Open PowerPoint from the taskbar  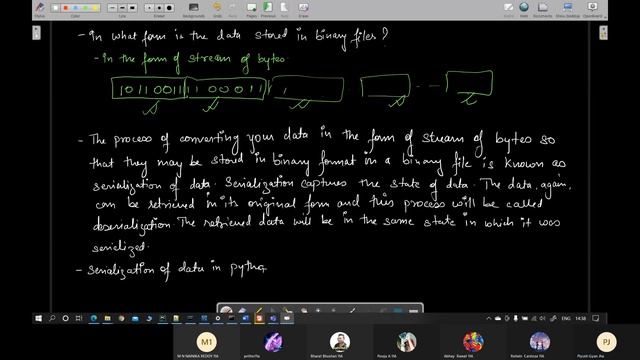259,318
